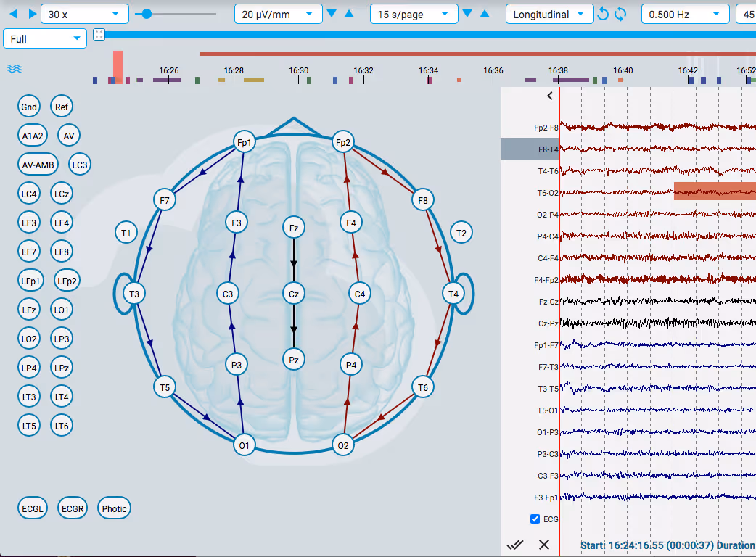The height and width of the screenshot is (557, 756).
Task: Collapse the channel panel with the left chevron
Action: [x=549, y=95]
